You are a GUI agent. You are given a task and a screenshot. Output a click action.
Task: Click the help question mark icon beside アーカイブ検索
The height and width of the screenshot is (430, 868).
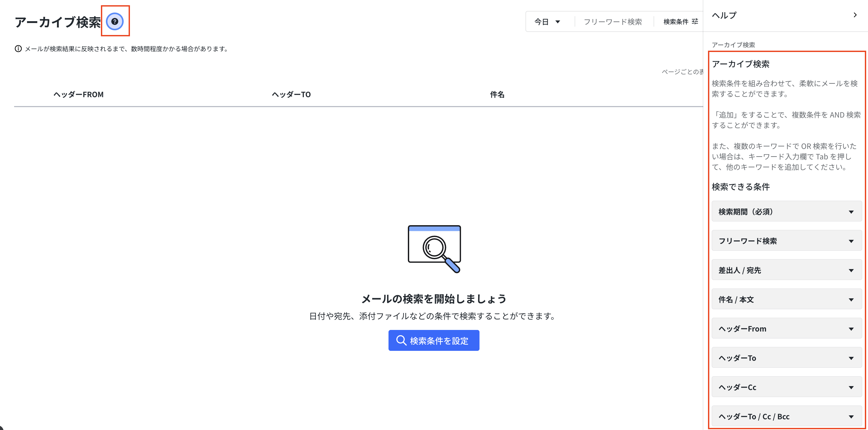click(x=115, y=21)
